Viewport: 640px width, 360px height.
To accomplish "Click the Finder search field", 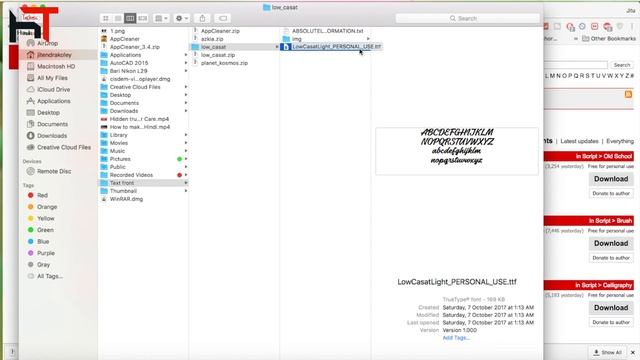I will tap(467, 18).
